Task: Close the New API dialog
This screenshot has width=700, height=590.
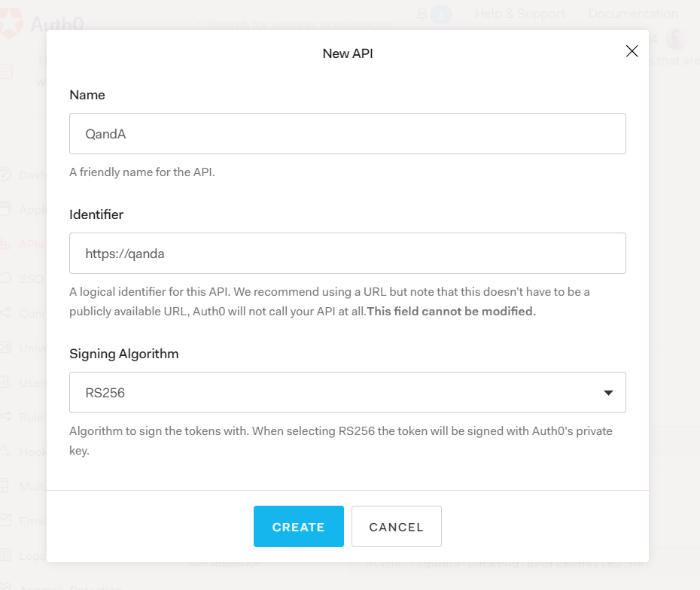Action: pyautogui.click(x=632, y=51)
